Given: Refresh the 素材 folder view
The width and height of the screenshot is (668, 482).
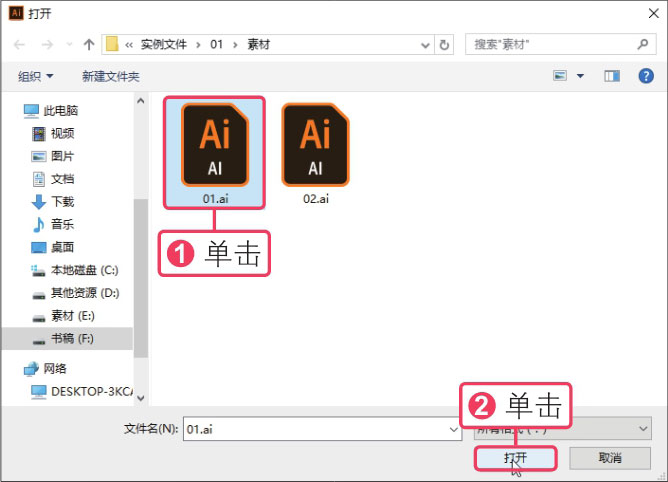Looking at the screenshot, I should (x=444, y=45).
